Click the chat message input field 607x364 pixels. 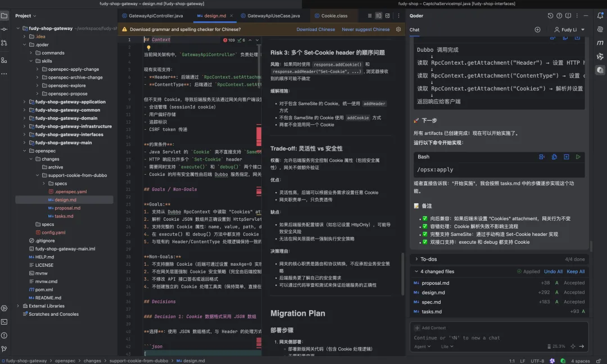pos(499,338)
